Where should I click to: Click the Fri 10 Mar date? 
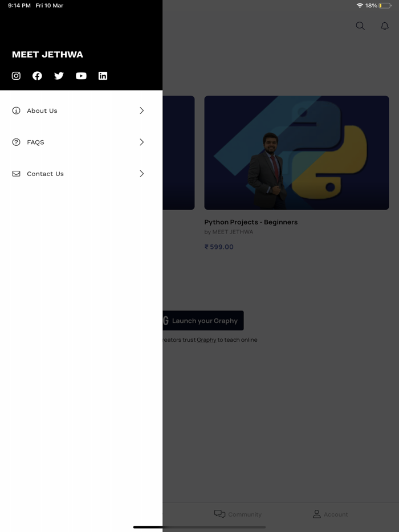pos(49,6)
